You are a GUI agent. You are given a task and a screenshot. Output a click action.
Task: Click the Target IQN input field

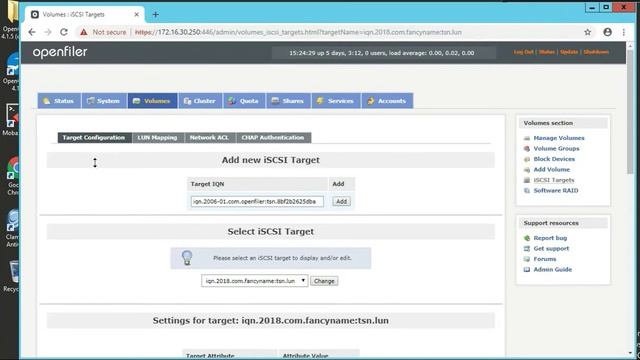coord(257,201)
